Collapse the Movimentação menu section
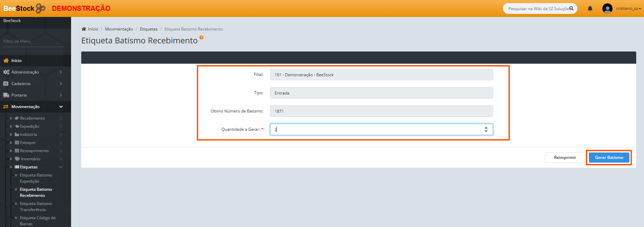The height and width of the screenshot is (227, 644). pyautogui.click(x=61, y=107)
